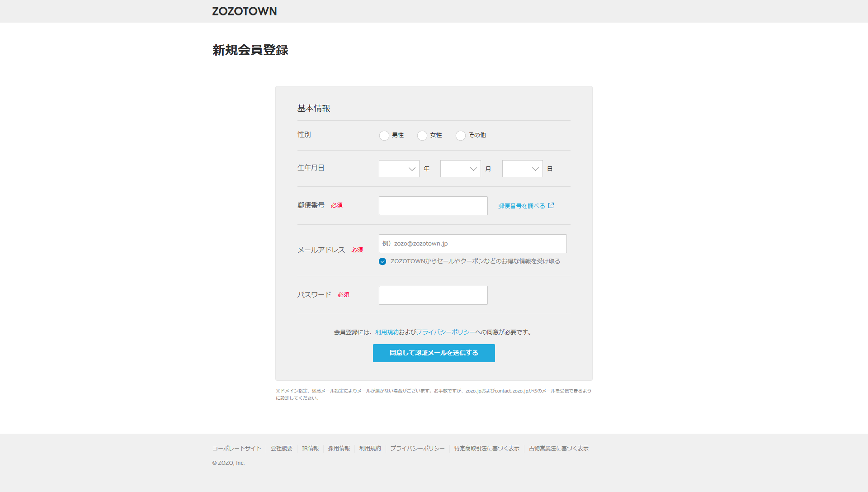Click the 生年月日 field label
Viewport: 868px width, 492px height.
(x=311, y=168)
